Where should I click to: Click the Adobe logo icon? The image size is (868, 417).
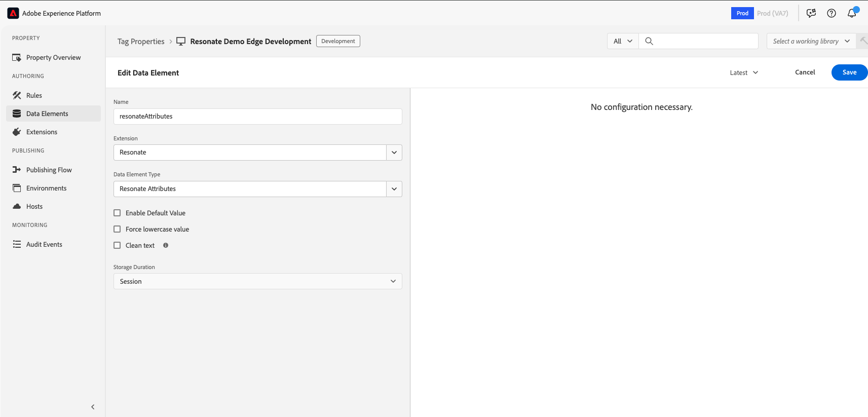[13, 13]
